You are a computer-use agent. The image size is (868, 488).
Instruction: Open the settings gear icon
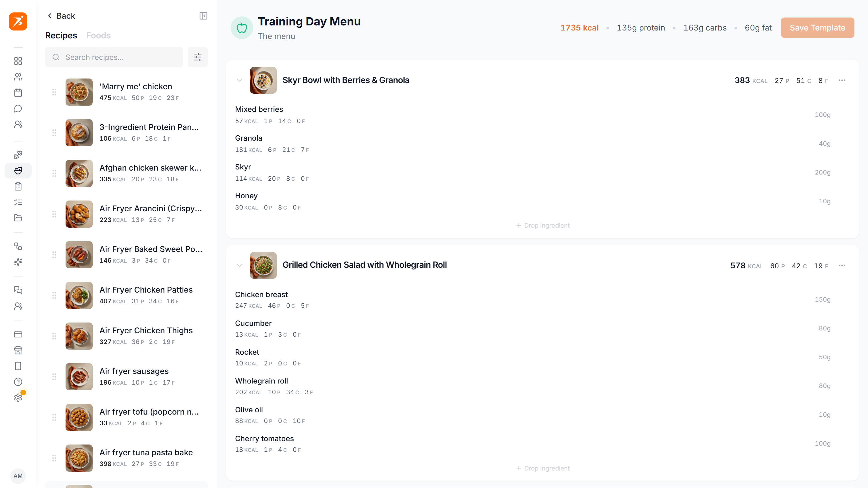(x=18, y=398)
